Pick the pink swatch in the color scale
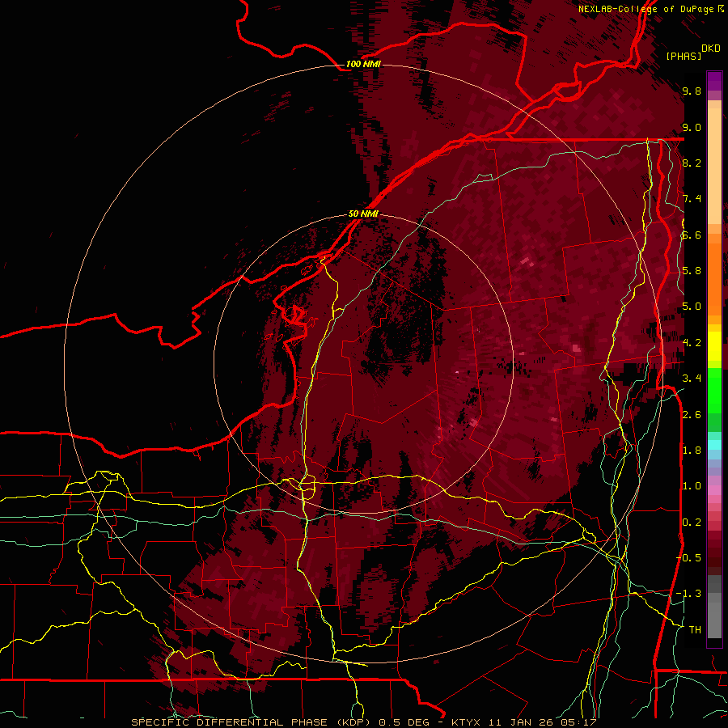 [x=714, y=490]
